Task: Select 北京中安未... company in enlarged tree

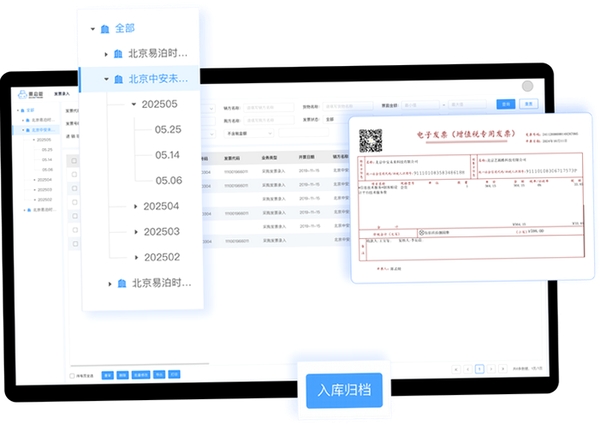Action: click(158, 79)
